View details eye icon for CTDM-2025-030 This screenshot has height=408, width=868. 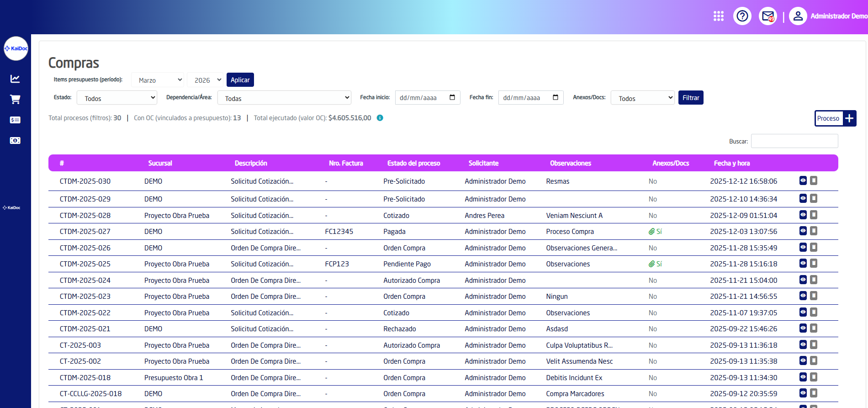(x=803, y=180)
